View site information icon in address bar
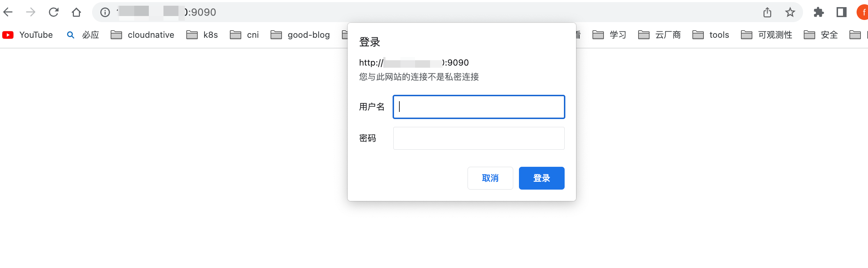The width and height of the screenshot is (868, 268). click(105, 12)
